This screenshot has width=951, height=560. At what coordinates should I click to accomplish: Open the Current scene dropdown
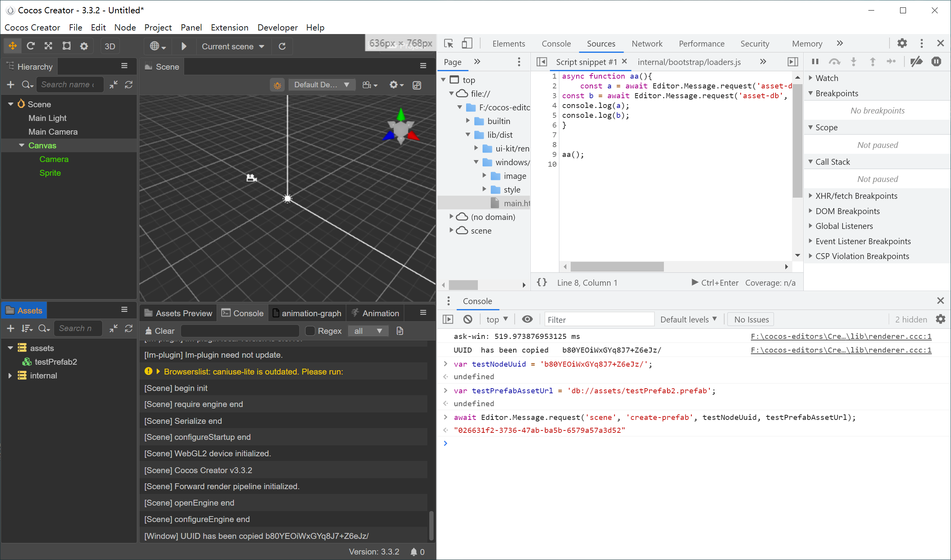[x=233, y=46]
